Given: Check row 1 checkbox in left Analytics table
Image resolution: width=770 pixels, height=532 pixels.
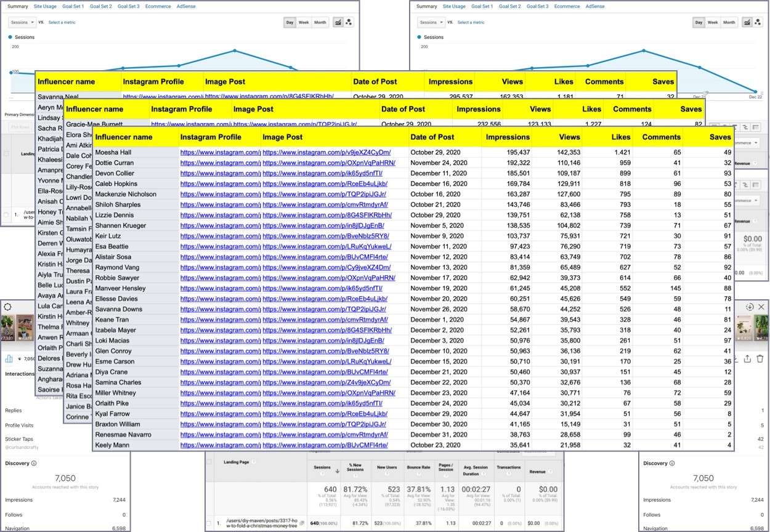Looking at the screenshot, I should pyautogui.click(x=7, y=214).
